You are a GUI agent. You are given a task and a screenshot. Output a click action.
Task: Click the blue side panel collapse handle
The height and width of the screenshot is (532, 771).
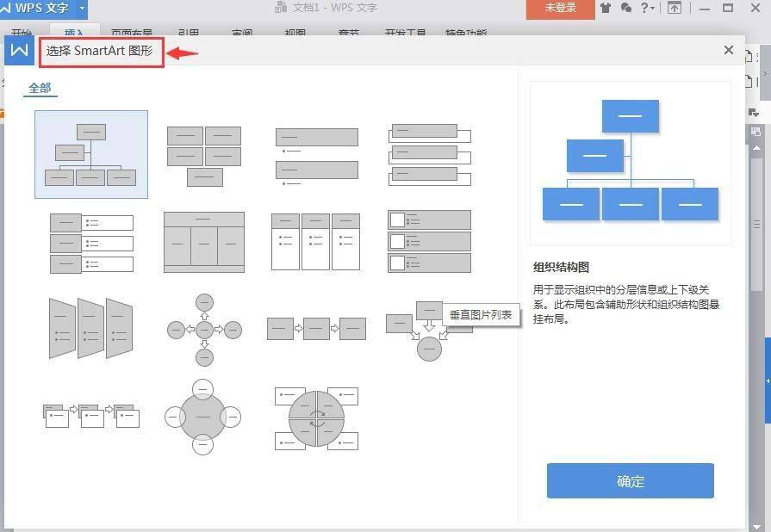click(768, 380)
